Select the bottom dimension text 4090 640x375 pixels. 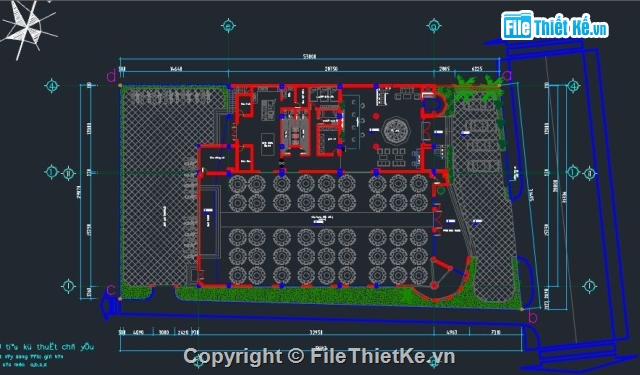[x=138, y=332]
